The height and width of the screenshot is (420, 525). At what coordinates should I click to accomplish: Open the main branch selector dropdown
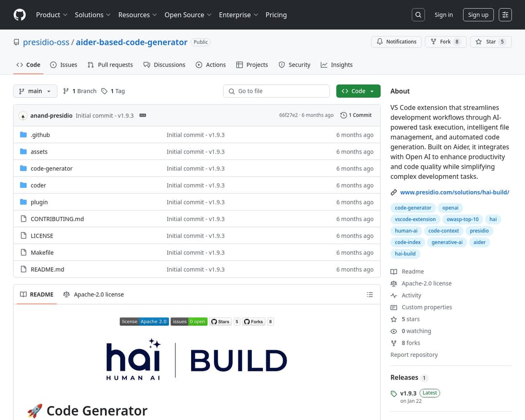pyautogui.click(x=35, y=91)
